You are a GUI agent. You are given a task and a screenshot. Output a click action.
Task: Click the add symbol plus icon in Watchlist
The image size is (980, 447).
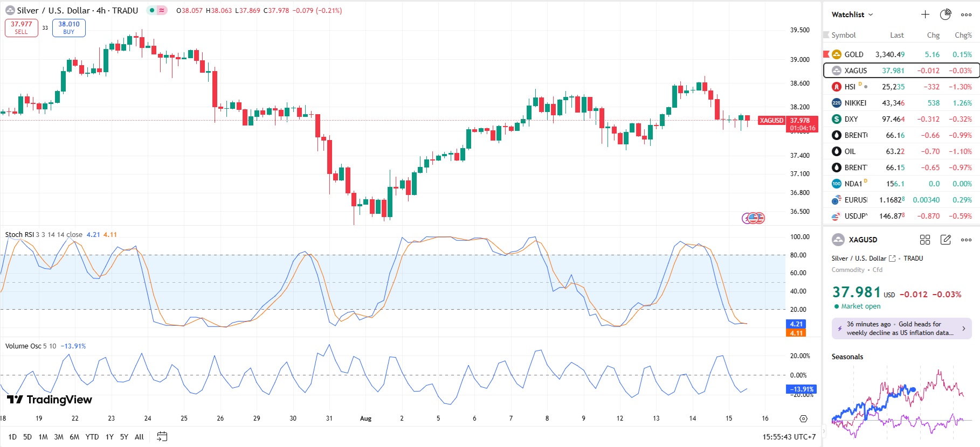[x=925, y=15]
